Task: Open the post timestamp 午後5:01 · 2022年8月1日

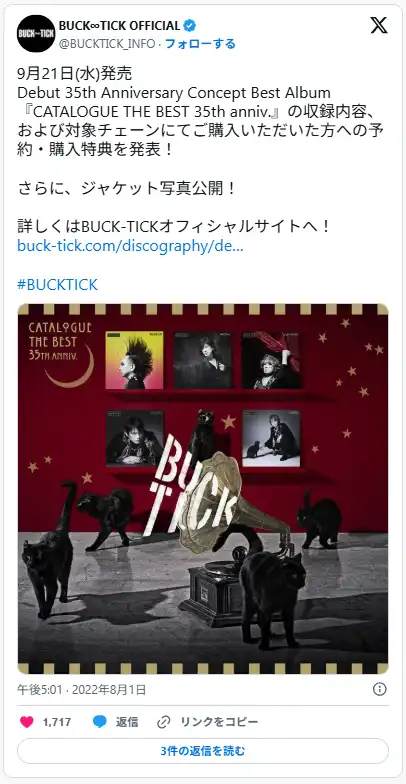Action: point(82,690)
